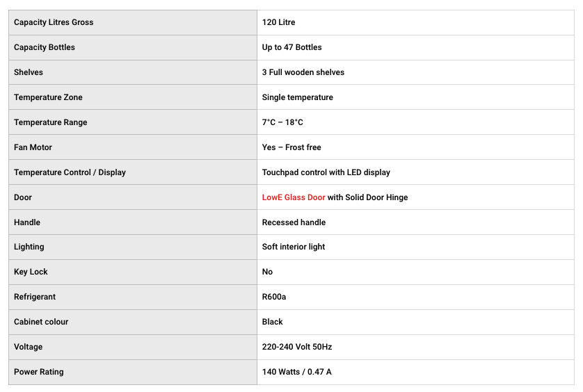This screenshot has height=392, width=583.
Task: Click the Recessed handle value
Action: click(x=294, y=222)
